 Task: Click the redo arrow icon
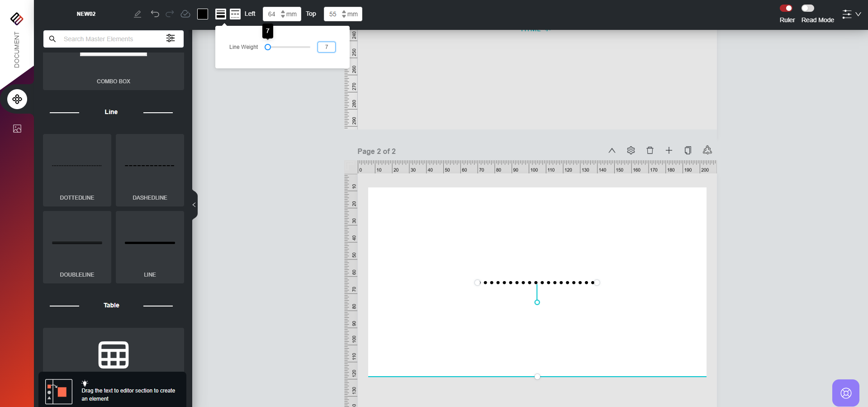(170, 14)
